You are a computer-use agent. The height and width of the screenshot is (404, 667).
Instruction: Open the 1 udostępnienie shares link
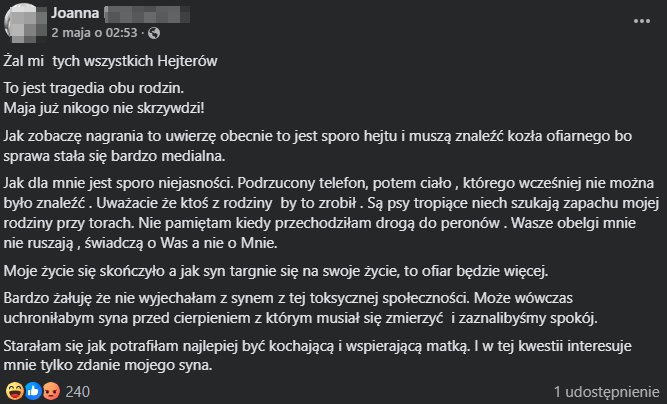click(x=607, y=392)
